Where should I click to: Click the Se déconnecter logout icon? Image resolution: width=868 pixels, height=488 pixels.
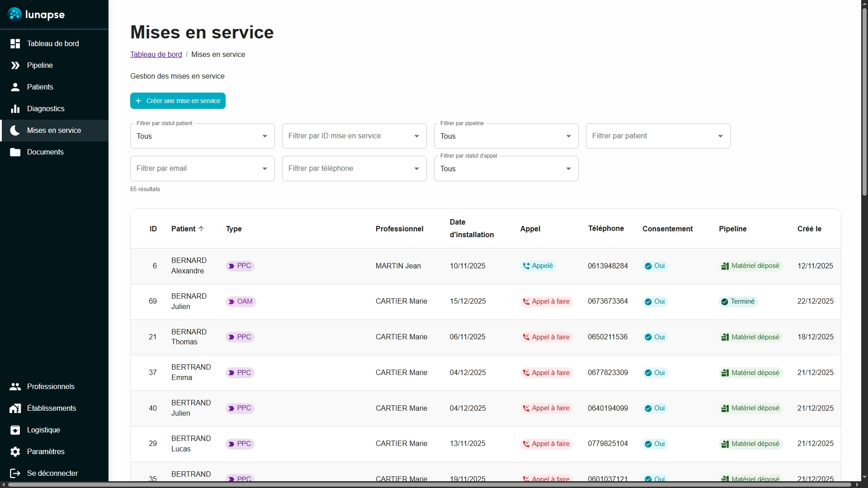click(x=15, y=474)
